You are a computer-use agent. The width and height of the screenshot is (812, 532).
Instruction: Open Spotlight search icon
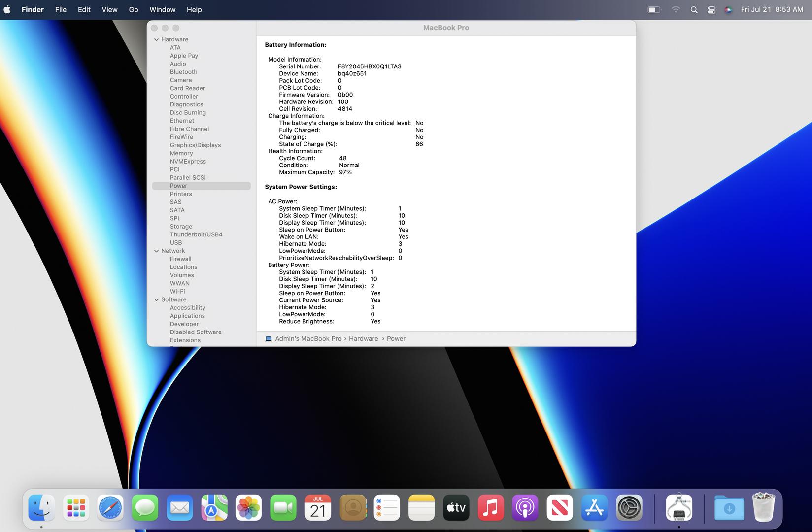point(694,9)
